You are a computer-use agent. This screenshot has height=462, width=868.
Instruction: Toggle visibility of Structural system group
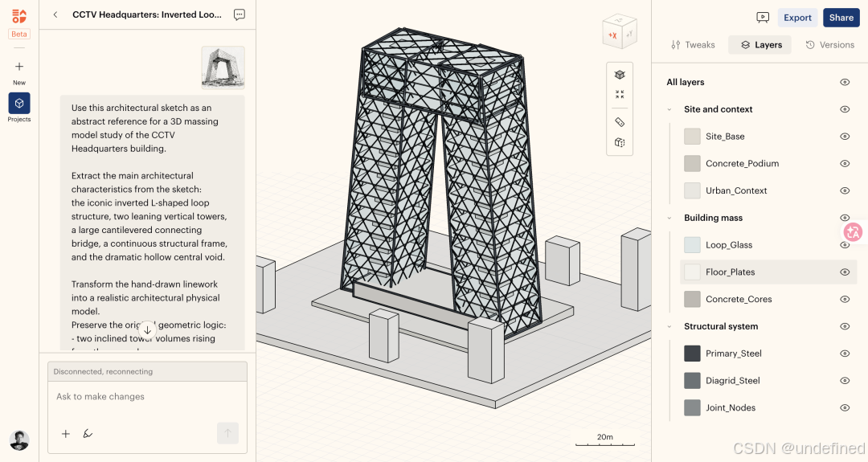click(845, 326)
